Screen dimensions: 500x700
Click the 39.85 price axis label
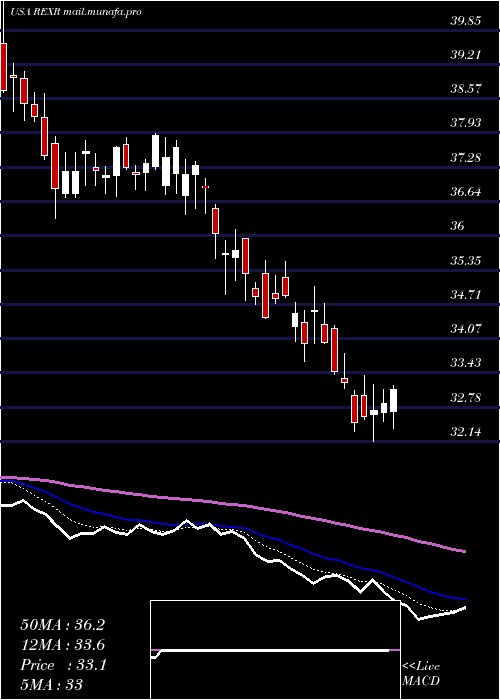coord(465,21)
